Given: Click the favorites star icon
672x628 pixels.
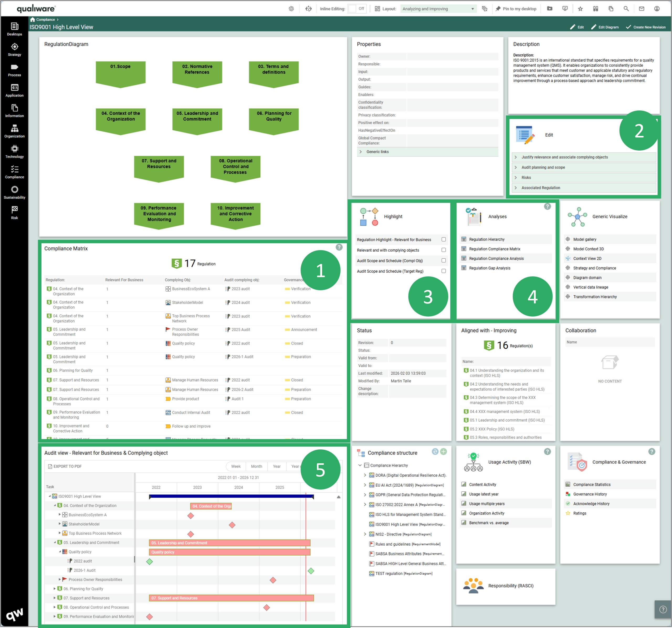Looking at the screenshot, I should pyautogui.click(x=580, y=8).
